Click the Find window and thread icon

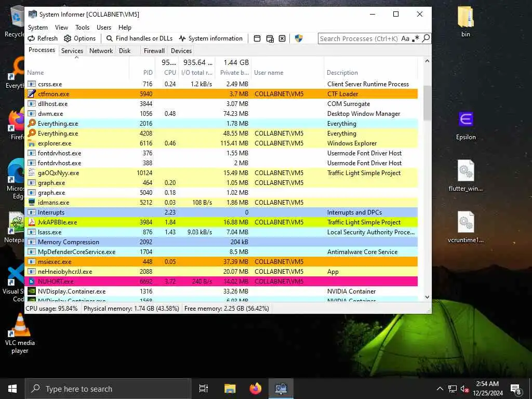coord(270,38)
